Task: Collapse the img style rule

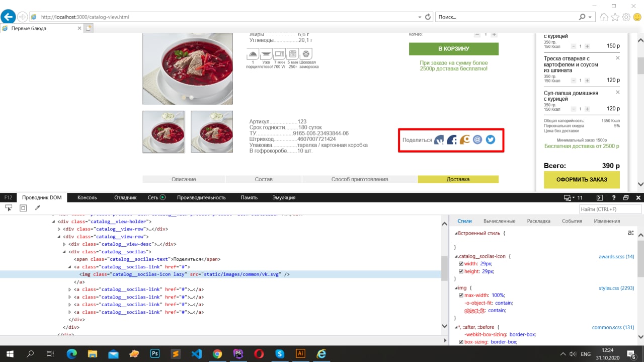Action: tap(456, 288)
